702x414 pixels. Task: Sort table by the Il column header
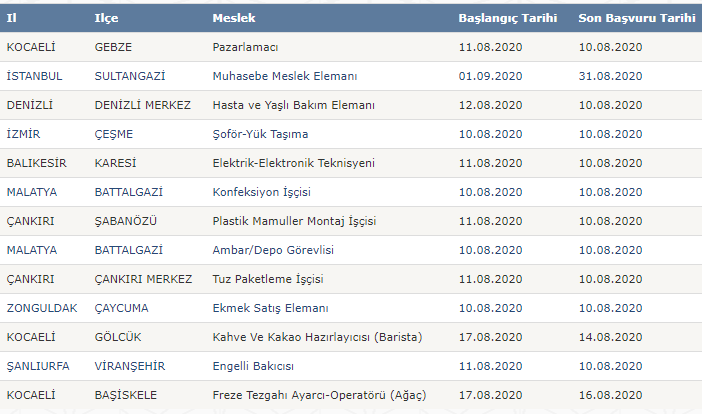12,19
